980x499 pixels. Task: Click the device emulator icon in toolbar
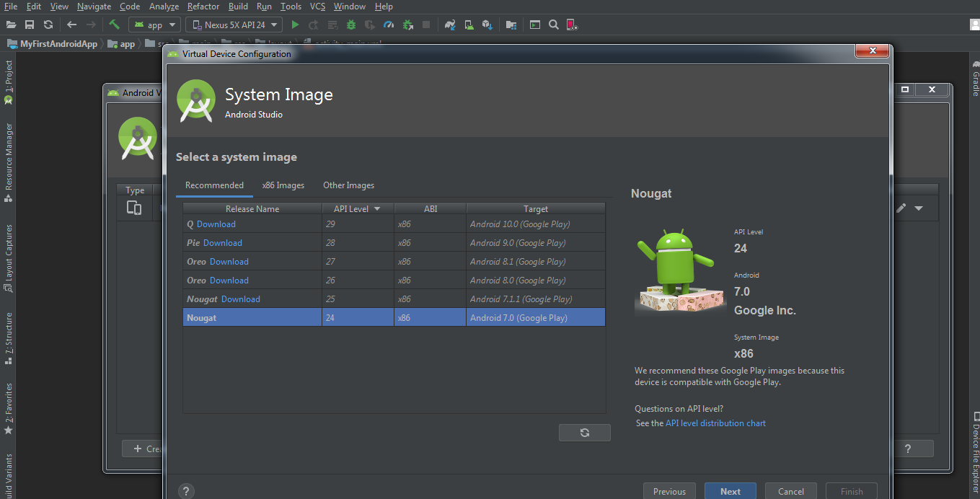tap(572, 25)
